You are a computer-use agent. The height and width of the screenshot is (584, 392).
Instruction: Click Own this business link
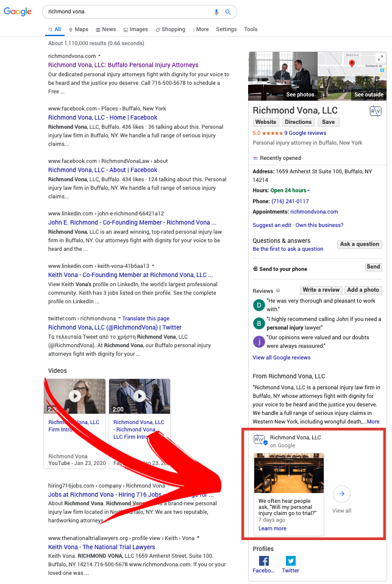point(319,225)
